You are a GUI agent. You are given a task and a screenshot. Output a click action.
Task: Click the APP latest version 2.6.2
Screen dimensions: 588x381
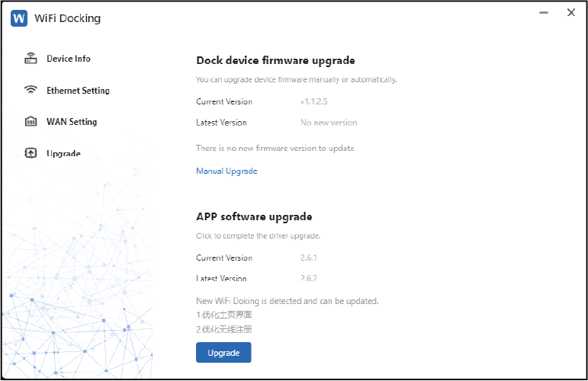pos(309,279)
